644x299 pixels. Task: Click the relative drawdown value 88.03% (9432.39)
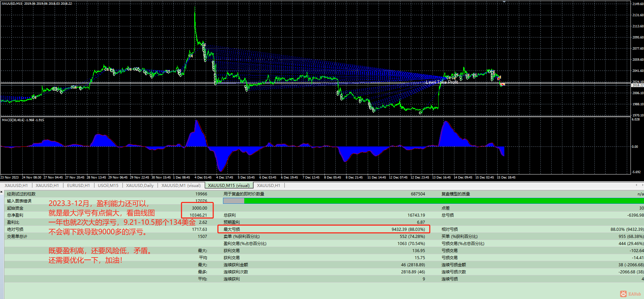pyautogui.click(x=627, y=229)
